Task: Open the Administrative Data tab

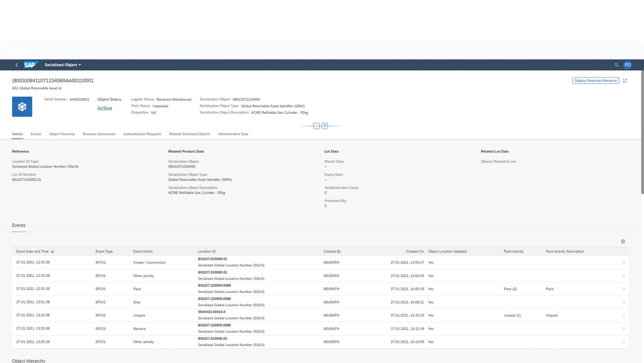Action: 233,134
